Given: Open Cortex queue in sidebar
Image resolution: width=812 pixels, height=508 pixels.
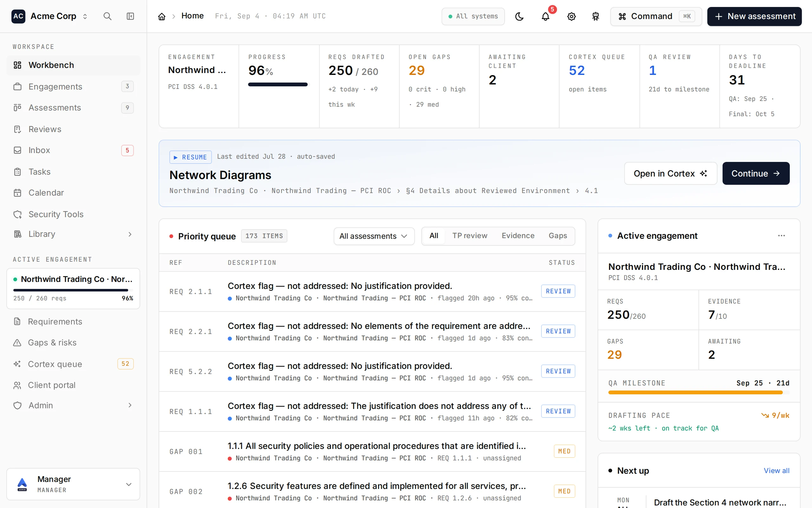Looking at the screenshot, I should coord(73,364).
